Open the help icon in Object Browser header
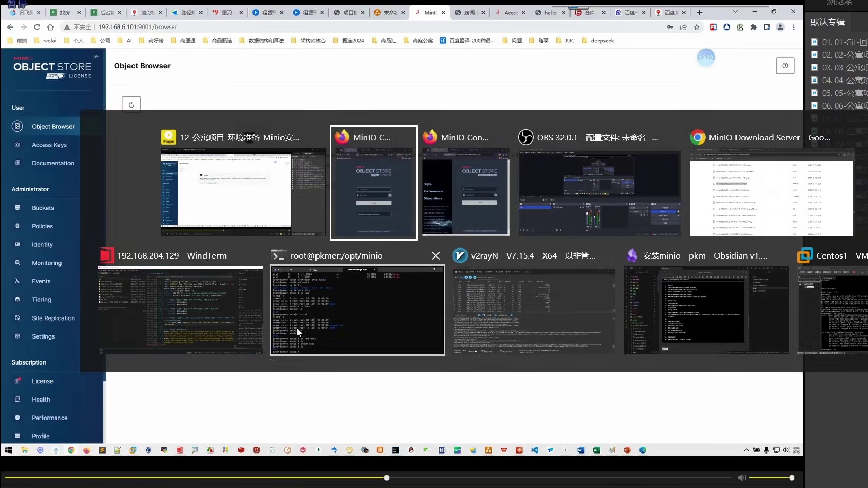 (x=785, y=66)
